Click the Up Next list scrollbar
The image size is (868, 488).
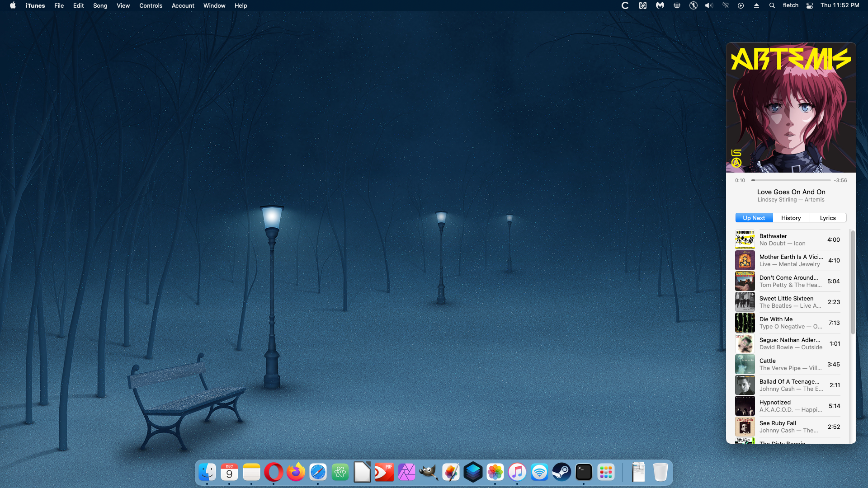pos(853,282)
